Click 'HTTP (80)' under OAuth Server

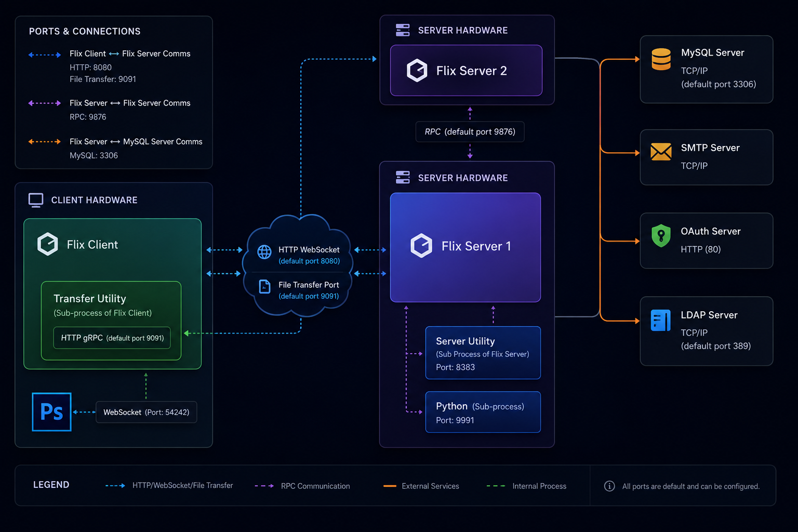point(701,249)
